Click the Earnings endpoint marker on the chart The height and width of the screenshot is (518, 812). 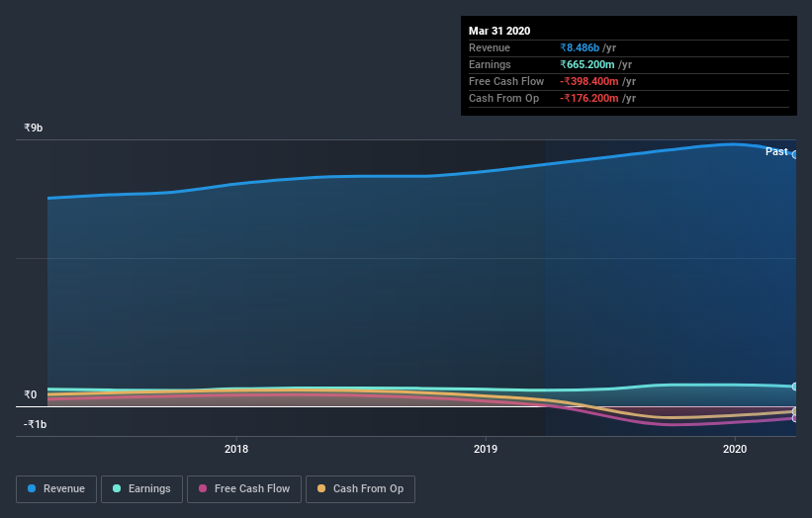pyautogui.click(x=795, y=387)
